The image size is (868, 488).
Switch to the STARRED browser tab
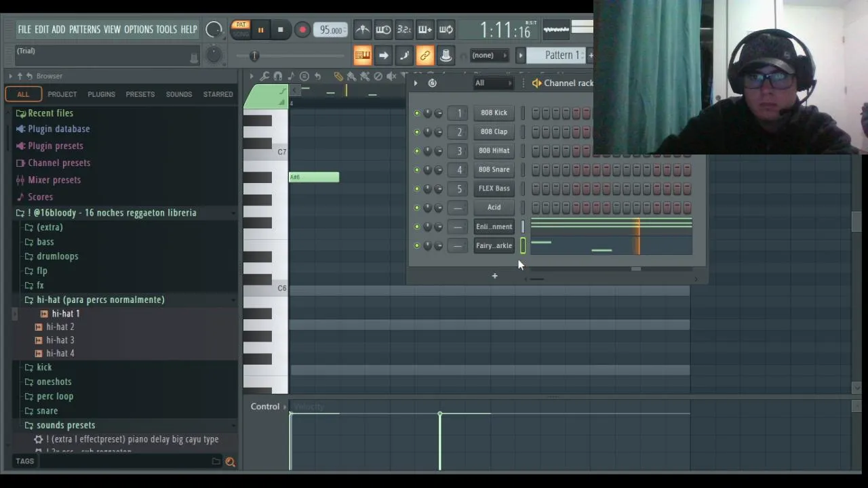218,94
